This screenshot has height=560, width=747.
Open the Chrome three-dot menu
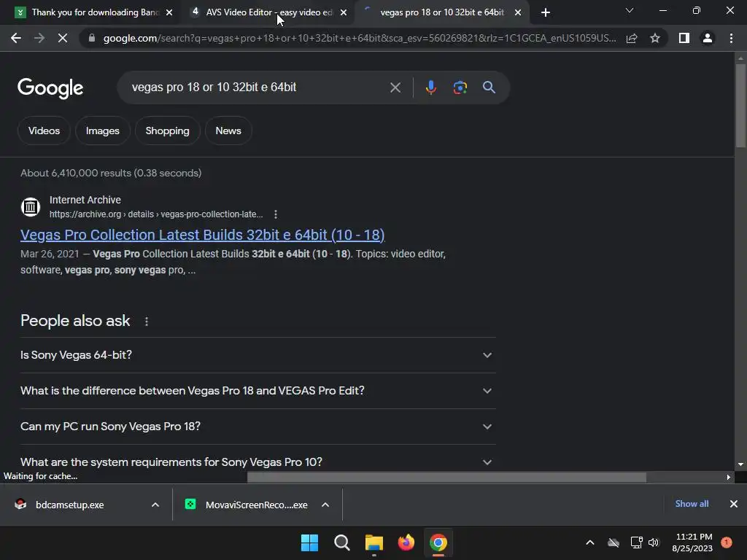(731, 38)
